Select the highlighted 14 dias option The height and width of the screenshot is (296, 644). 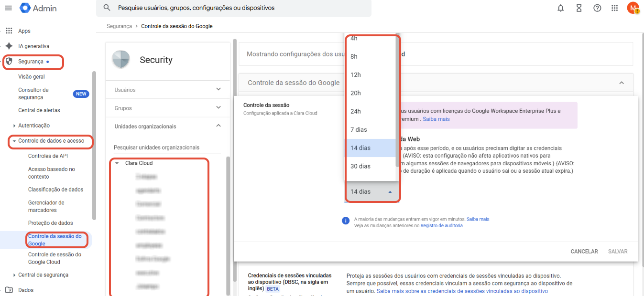click(x=371, y=148)
